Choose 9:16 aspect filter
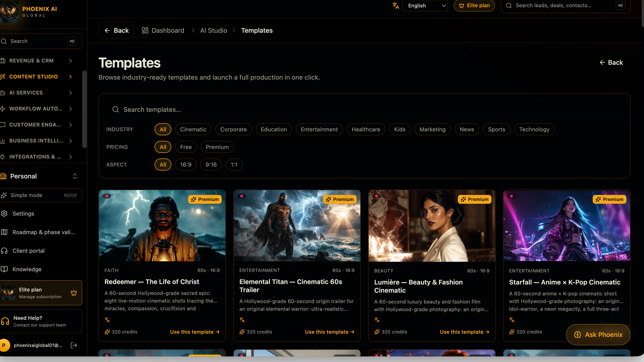 point(211,165)
